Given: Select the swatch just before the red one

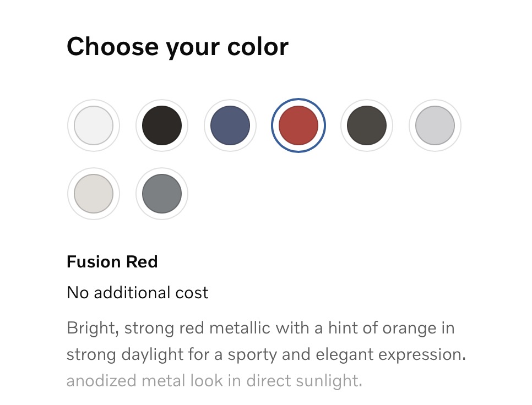Looking at the screenshot, I should click(230, 125).
